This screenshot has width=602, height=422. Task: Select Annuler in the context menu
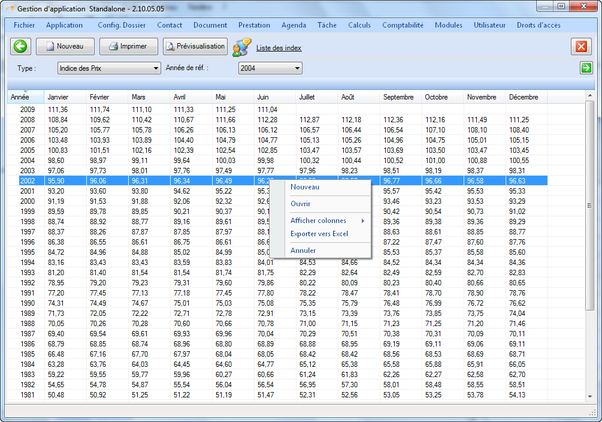click(x=302, y=250)
